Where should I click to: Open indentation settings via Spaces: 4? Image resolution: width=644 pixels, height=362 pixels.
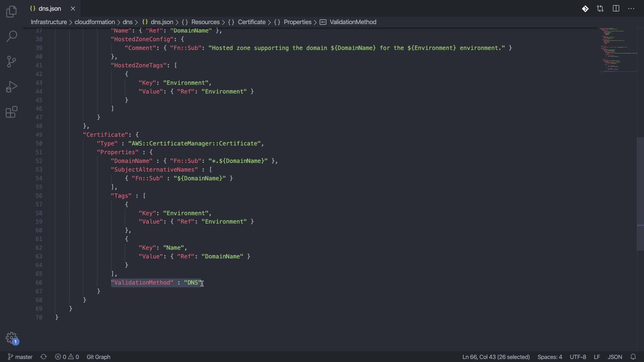click(549, 357)
